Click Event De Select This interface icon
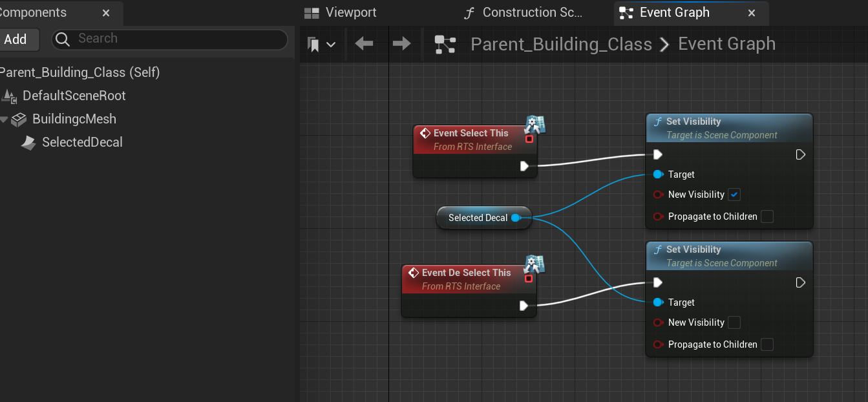 [x=535, y=264]
